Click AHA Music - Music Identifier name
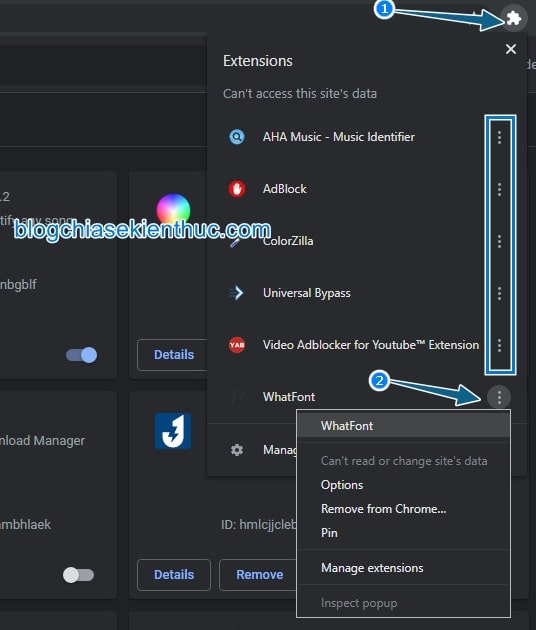Screen dimensions: 536x630 coord(339,137)
